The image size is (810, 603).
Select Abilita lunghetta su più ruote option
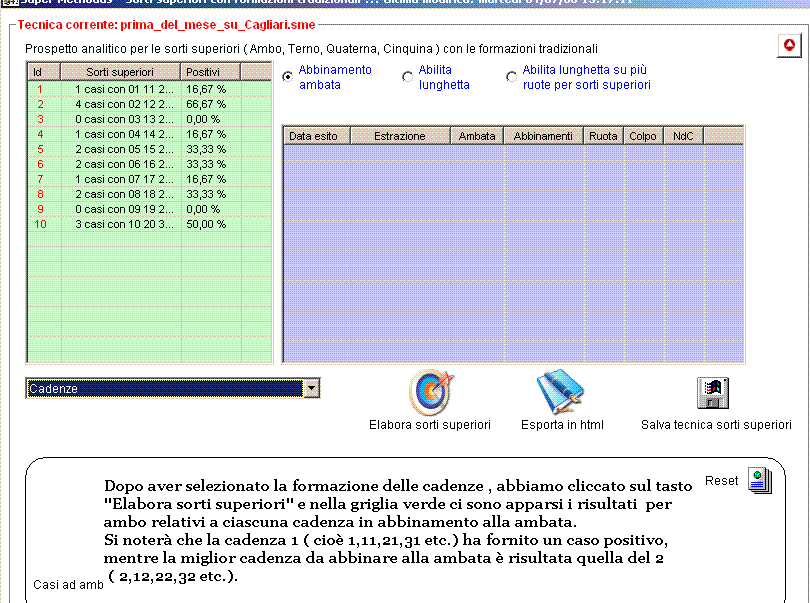(x=511, y=76)
